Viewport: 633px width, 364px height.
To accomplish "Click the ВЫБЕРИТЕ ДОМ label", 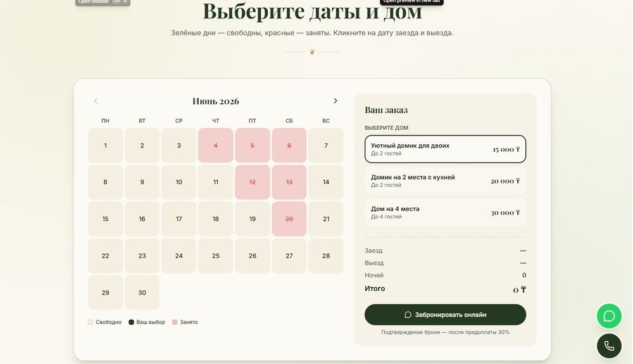I will tap(386, 128).
